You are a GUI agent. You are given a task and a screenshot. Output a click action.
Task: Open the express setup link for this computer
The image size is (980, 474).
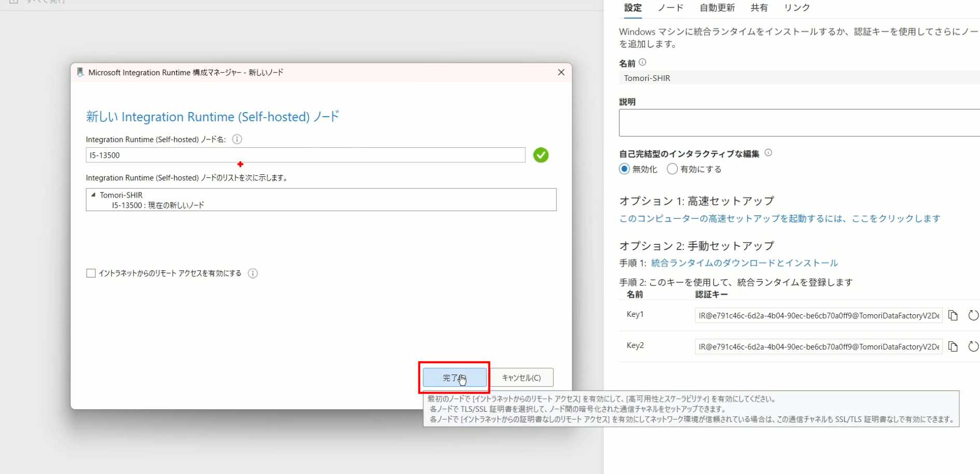click(779, 218)
